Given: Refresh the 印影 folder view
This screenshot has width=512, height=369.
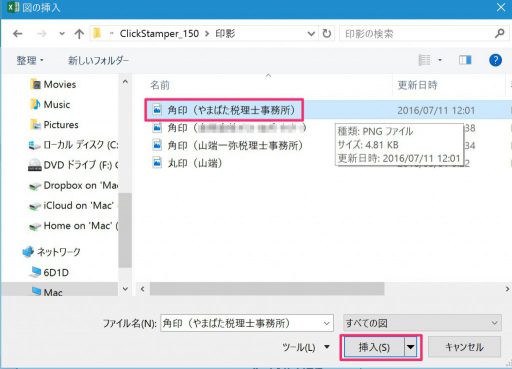Looking at the screenshot, I should coord(327,34).
